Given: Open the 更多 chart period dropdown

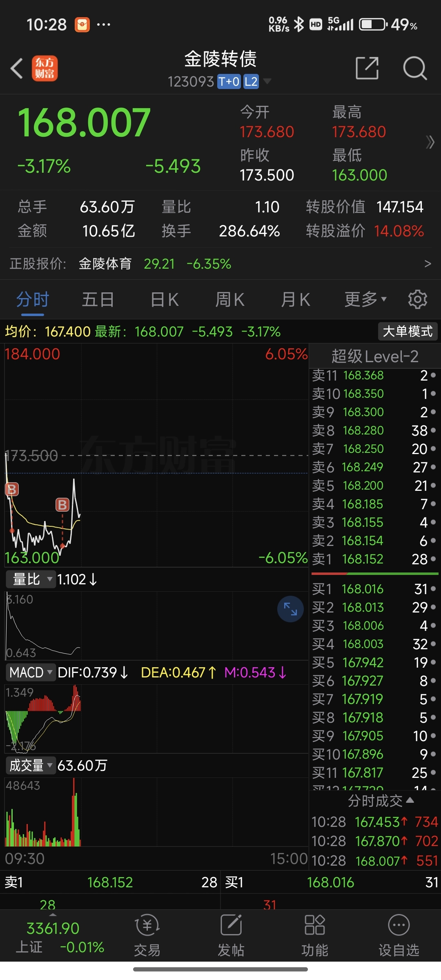Looking at the screenshot, I should tap(365, 299).
